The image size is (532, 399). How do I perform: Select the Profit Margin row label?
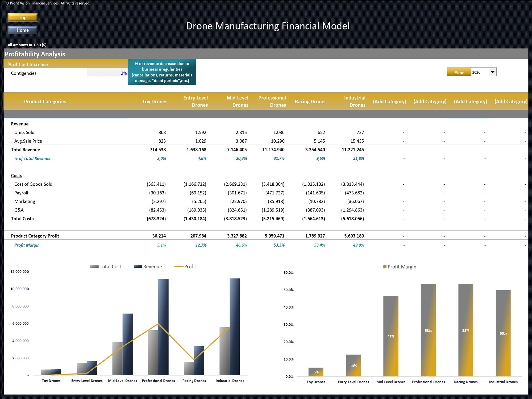point(27,245)
